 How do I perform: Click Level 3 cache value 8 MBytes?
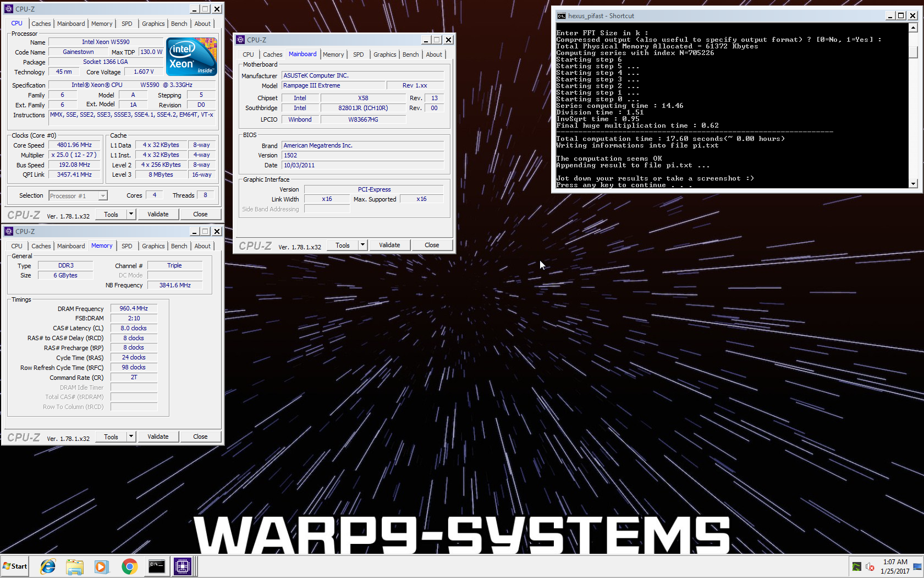161,175
